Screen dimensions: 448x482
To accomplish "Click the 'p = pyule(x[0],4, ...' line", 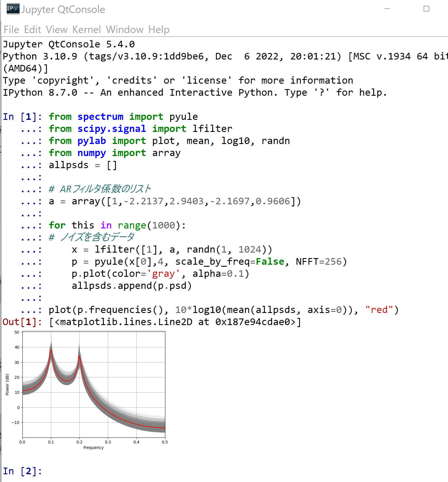I will tap(209, 262).
